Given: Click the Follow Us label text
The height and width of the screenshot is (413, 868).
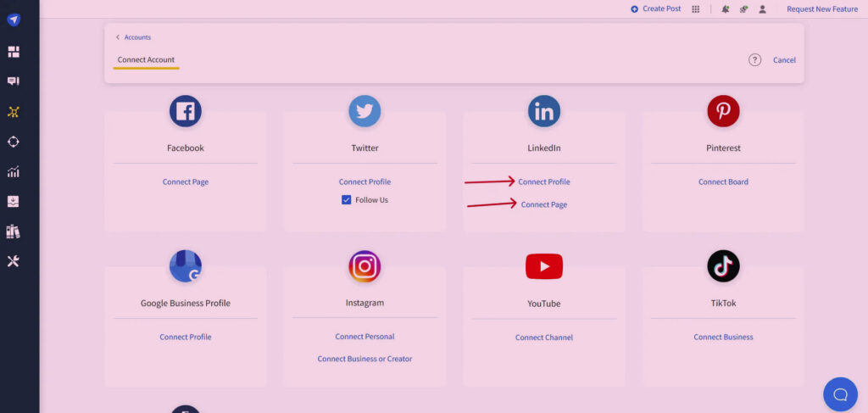Looking at the screenshot, I should [x=371, y=200].
